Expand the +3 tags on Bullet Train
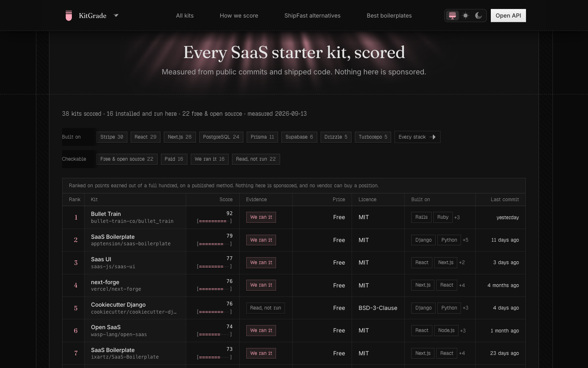The height and width of the screenshot is (368, 588). [x=457, y=218]
